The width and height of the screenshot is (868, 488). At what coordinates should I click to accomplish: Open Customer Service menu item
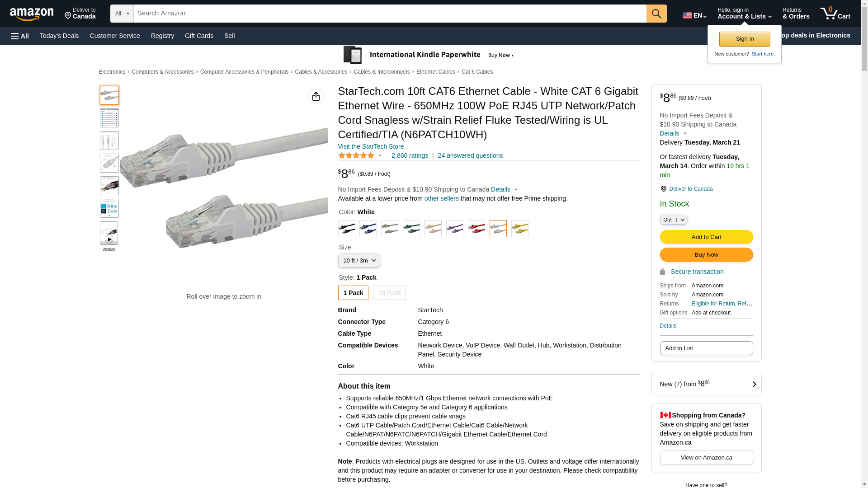pyautogui.click(x=115, y=36)
